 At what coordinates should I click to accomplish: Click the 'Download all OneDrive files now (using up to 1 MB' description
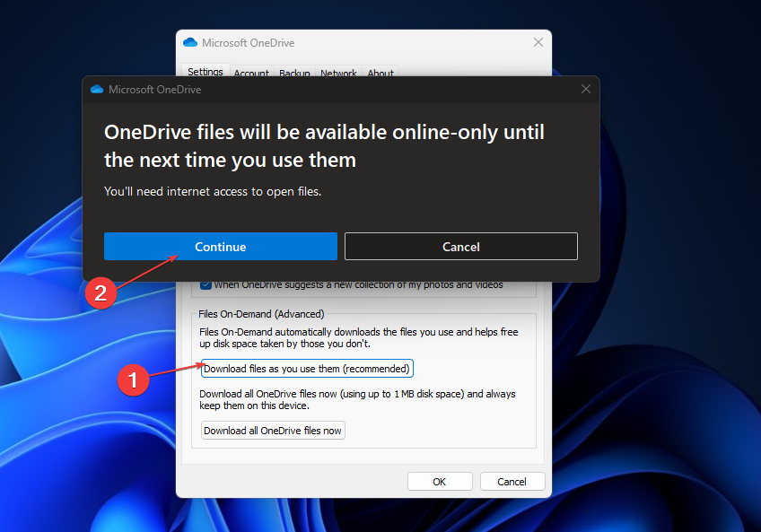357,399
